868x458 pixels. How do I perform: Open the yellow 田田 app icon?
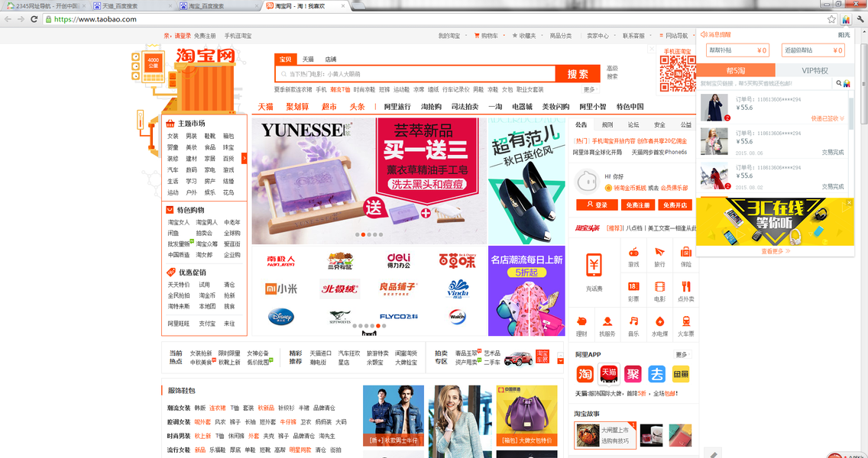681,374
